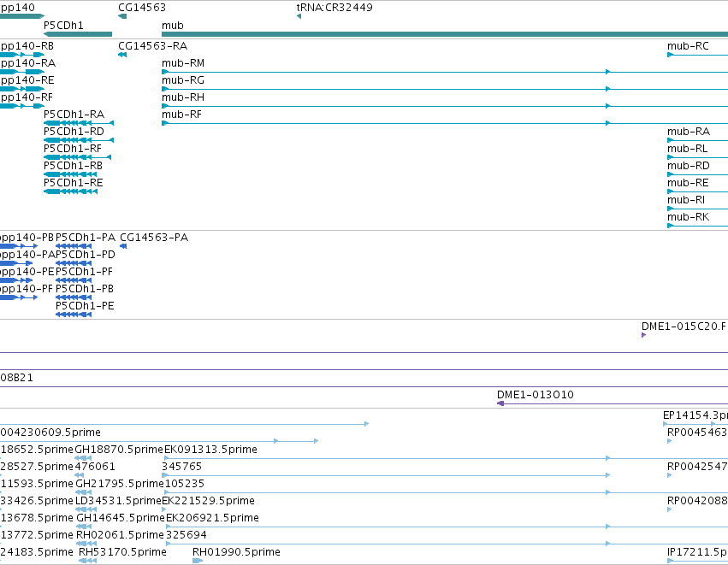Viewport: 728px width, 565px height.
Task: Click protein P5CDh1-PB label
Action: tap(85, 289)
